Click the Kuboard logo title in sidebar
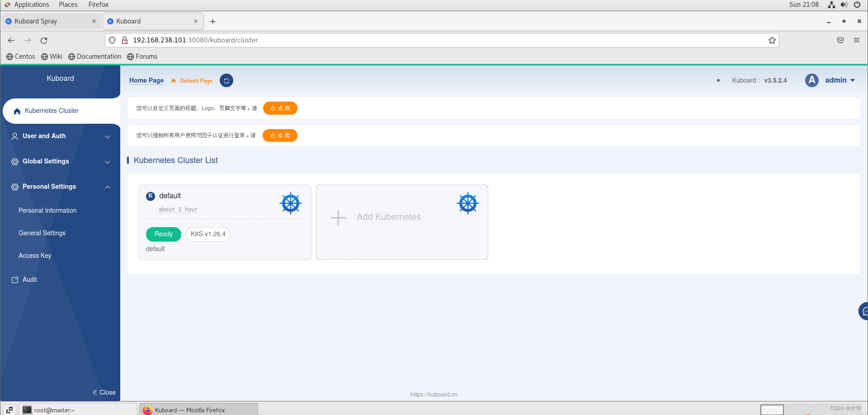This screenshot has width=868, height=415. 60,79
